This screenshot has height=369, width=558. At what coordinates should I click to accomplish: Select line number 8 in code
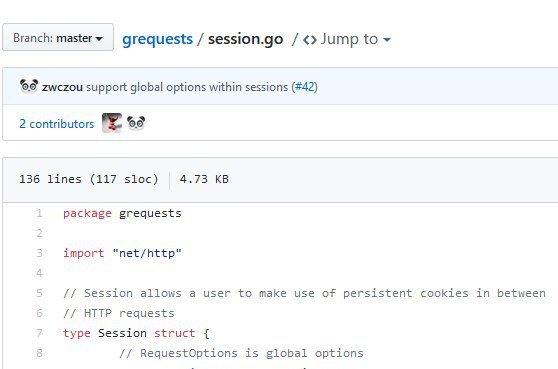(39, 353)
